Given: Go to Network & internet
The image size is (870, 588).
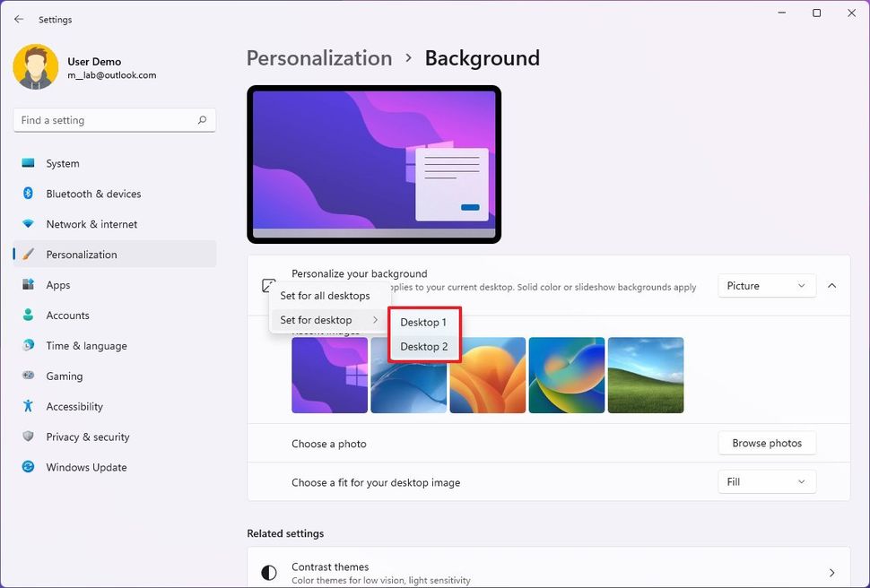Looking at the screenshot, I should pos(91,224).
